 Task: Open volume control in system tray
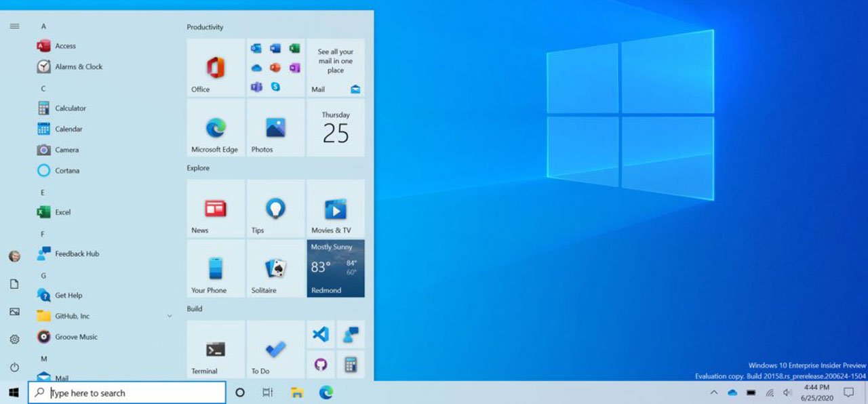tap(787, 392)
